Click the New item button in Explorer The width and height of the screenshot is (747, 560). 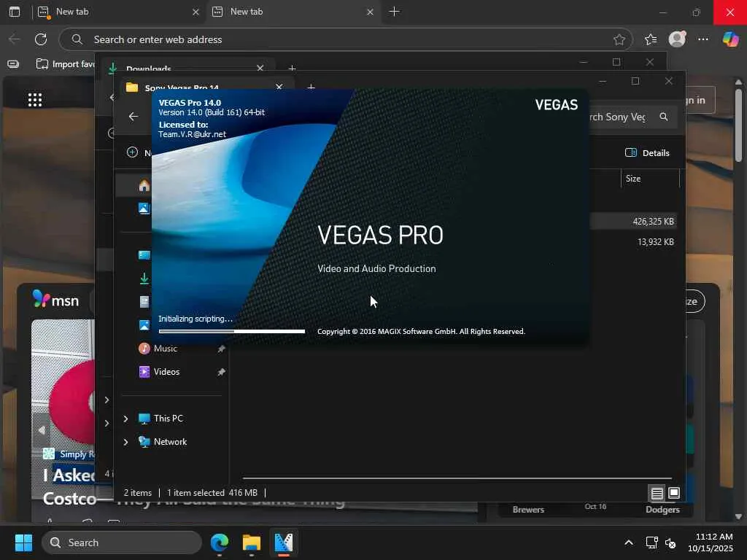point(138,152)
